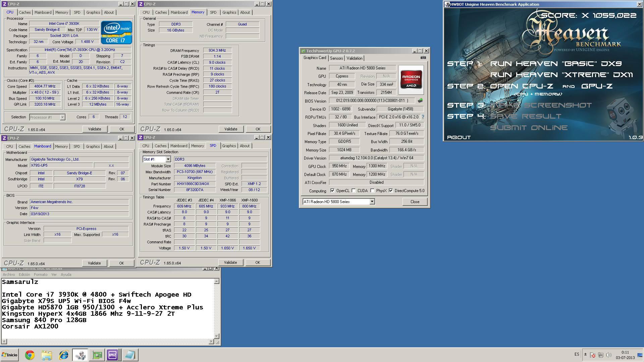Select the purple CPU-Z taskbar icon
Viewport: 644px width, 362px height.
click(112, 355)
